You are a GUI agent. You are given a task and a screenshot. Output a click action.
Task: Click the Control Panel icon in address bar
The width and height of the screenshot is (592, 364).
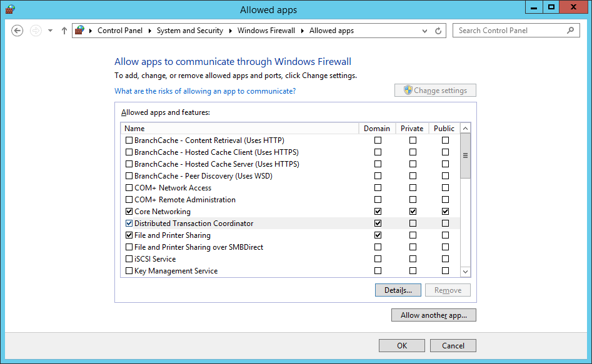79,31
